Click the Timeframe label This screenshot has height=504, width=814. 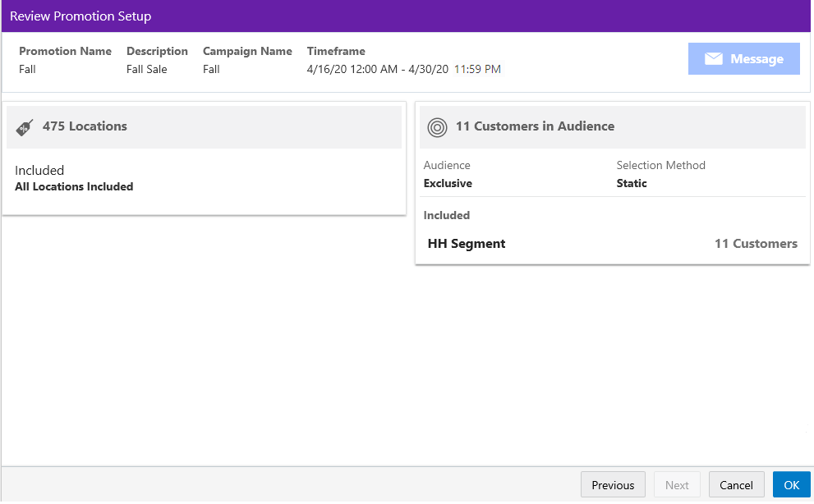pos(336,51)
